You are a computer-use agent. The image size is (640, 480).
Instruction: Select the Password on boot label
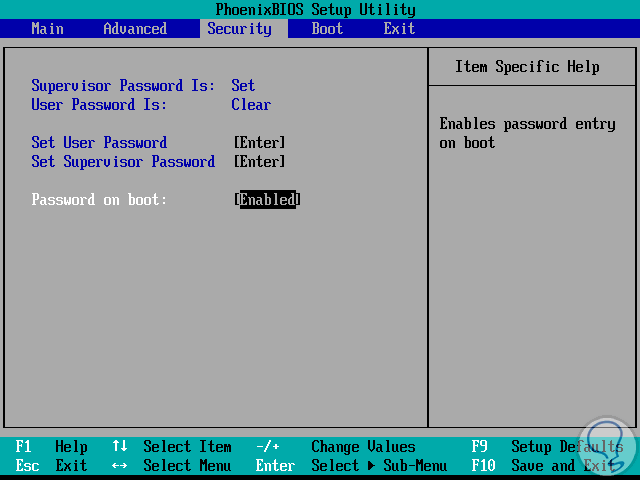(99, 200)
